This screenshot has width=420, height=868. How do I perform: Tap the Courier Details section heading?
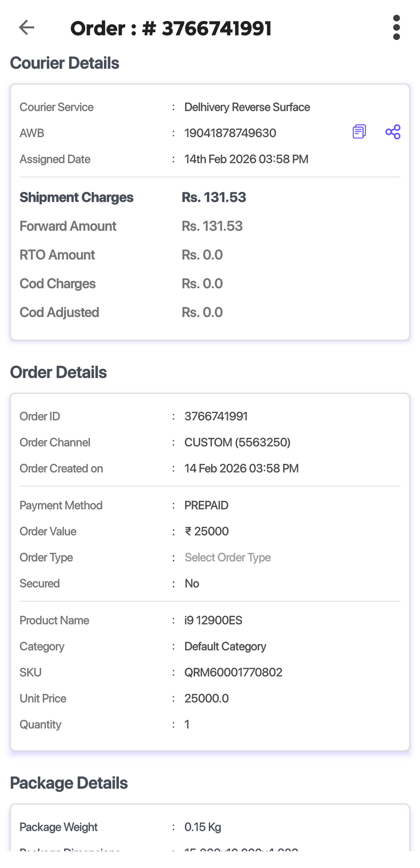65,63
